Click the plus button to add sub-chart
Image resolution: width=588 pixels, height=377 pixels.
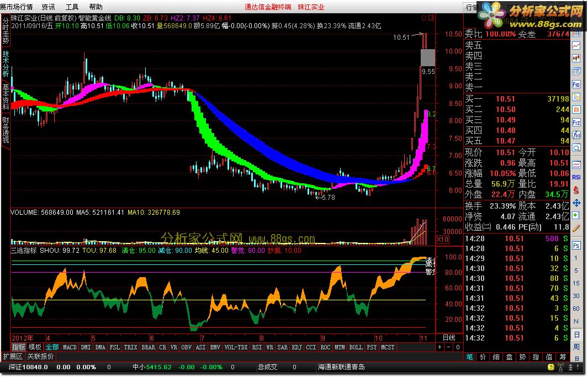[x=439, y=347]
